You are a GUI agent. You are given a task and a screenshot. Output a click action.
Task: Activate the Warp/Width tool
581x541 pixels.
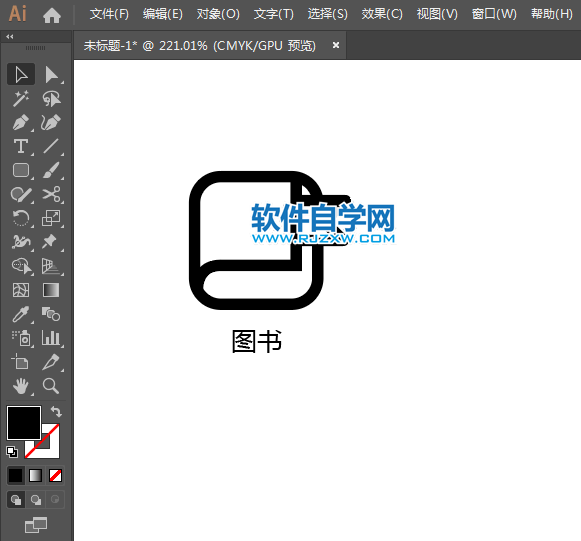click(21, 242)
